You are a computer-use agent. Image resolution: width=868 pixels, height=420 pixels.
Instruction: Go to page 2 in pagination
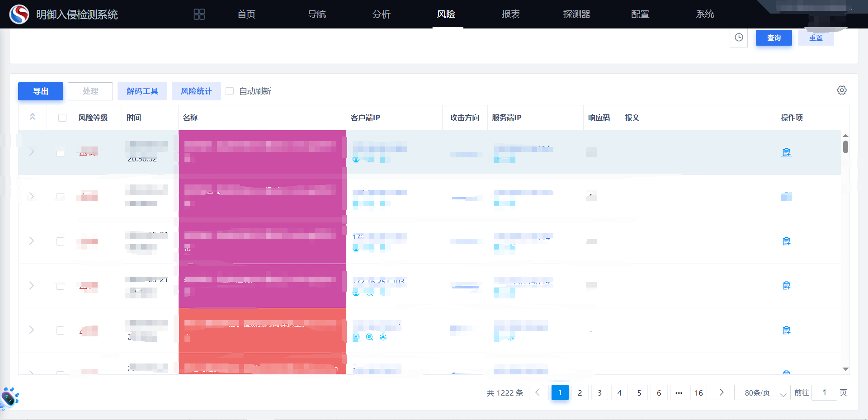click(x=580, y=393)
